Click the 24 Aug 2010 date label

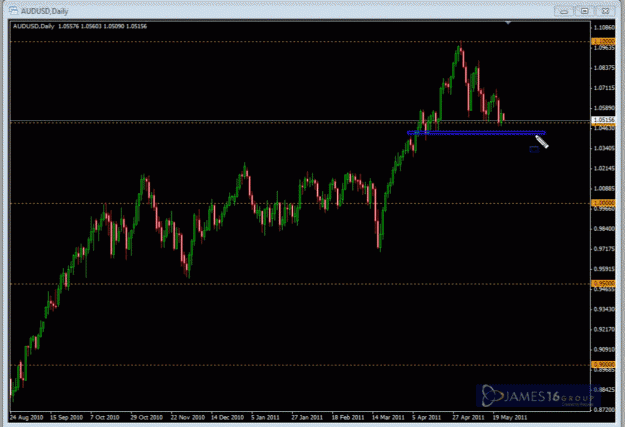[26, 417]
